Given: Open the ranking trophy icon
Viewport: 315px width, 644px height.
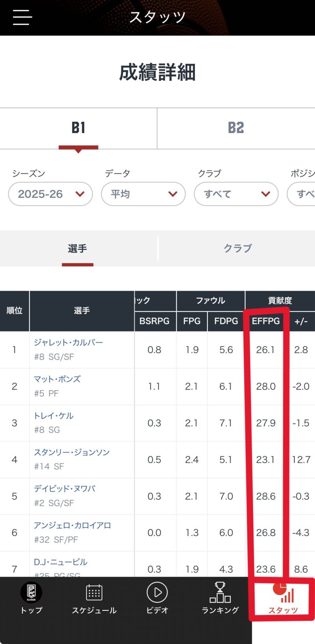Looking at the screenshot, I should click(x=220, y=592).
